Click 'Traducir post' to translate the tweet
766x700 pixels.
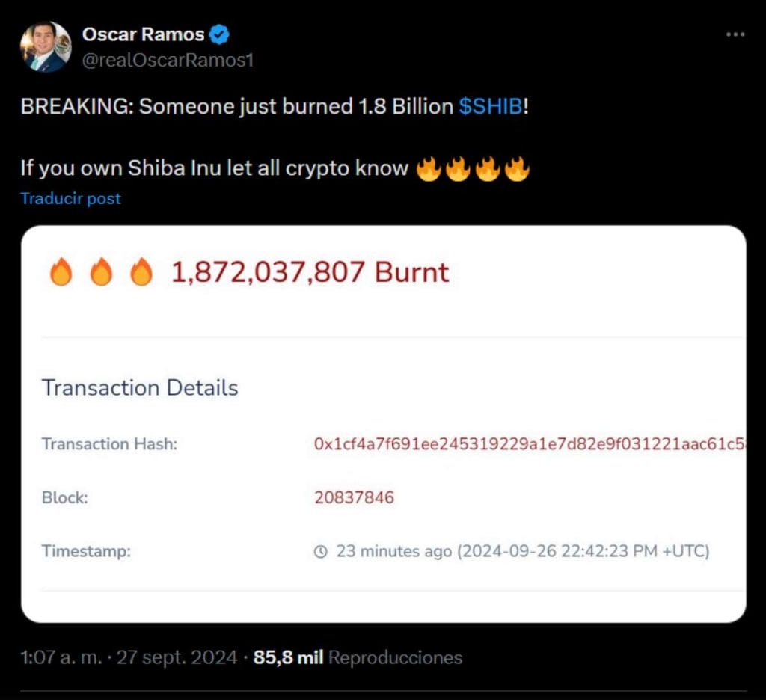(x=70, y=198)
